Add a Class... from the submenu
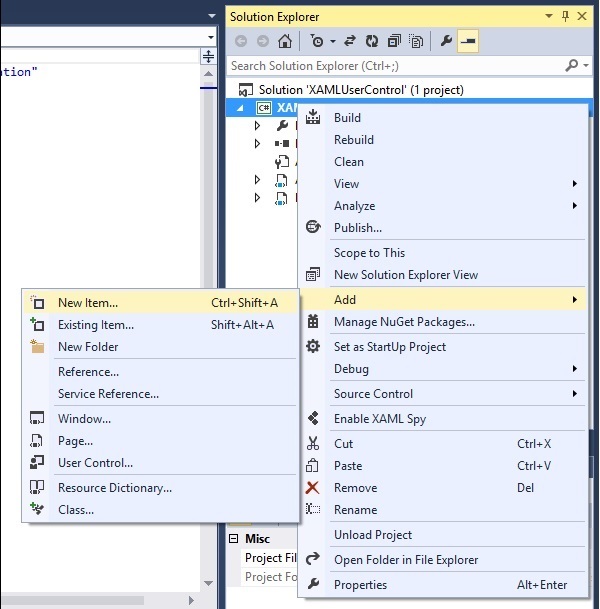600x609 pixels. point(160,510)
